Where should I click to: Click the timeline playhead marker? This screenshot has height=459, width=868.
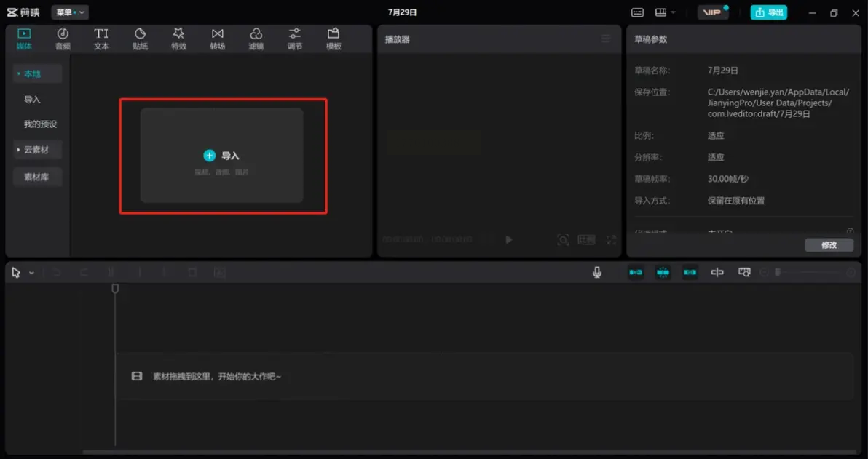(115, 289)
